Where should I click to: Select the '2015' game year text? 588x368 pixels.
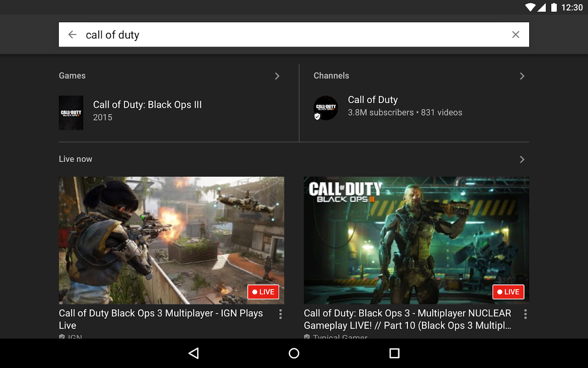pyautogui.click(x=102, y=117)
